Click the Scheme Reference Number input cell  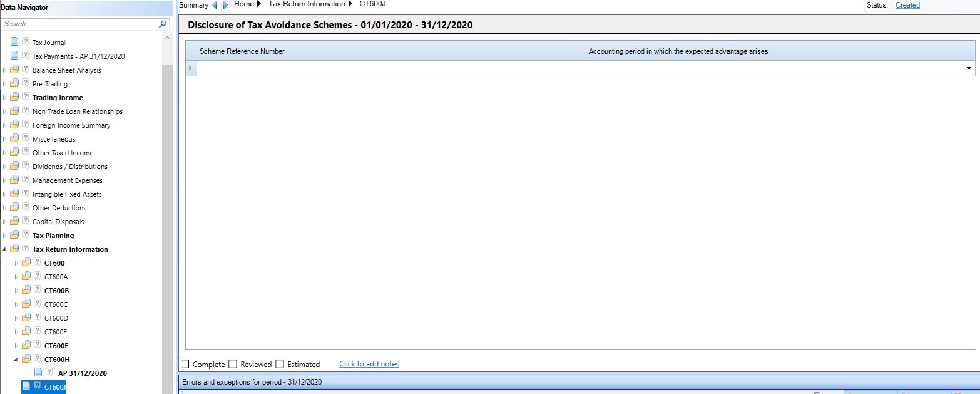(392, 68)
